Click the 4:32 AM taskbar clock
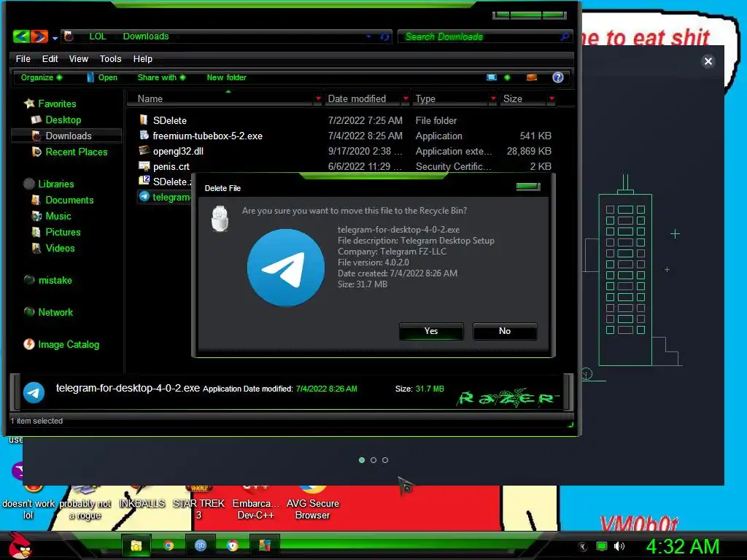The width and height of the screenshot is (747, 560). pyautogui.click(x=683, y=546)
